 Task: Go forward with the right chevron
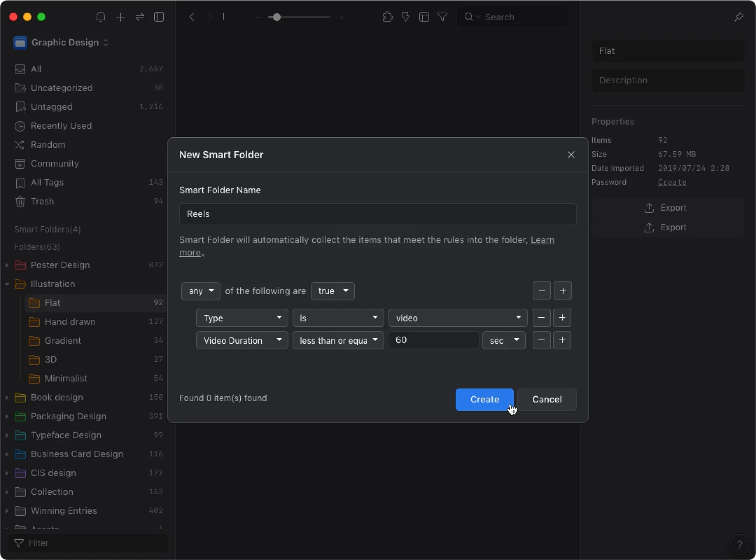210,17
